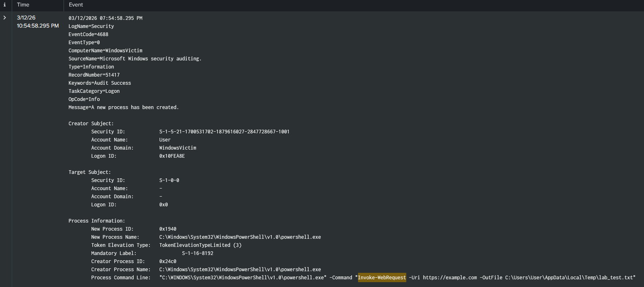The width and height of the screenshot is (644, 287).
Task: Select the Creator Process ID 0x24c0 value
Action: click(168, 261)
